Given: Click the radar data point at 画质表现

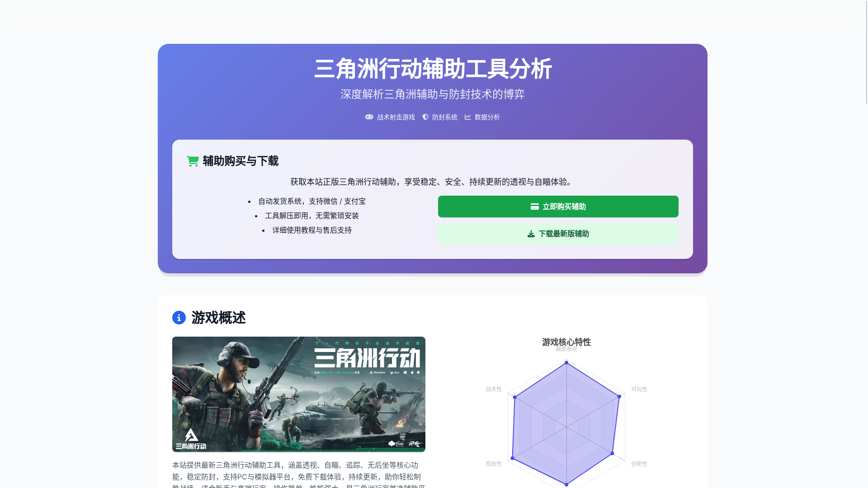Looking at the screenshot, I should coord(566,362).
